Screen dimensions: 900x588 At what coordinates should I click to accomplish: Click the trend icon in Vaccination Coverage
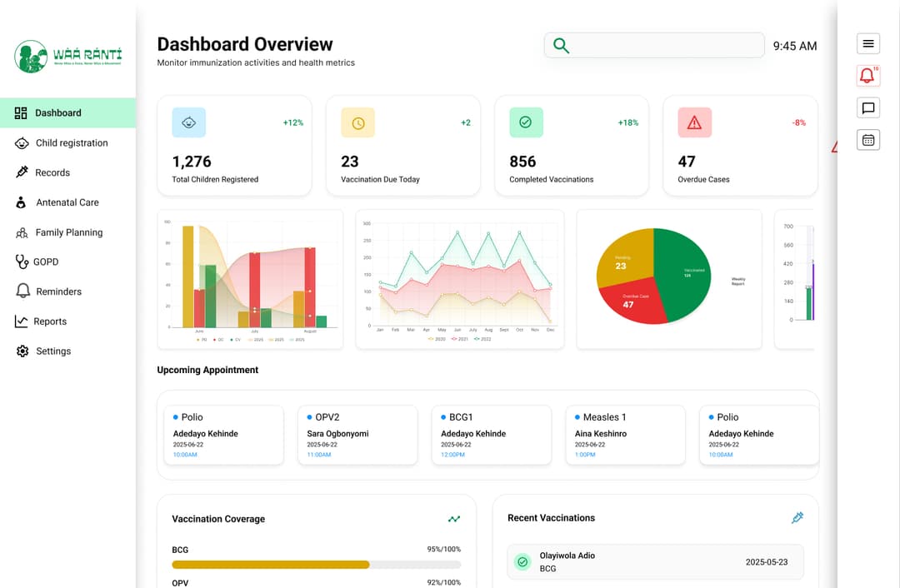pyautogui.click(x=453, y=519)
